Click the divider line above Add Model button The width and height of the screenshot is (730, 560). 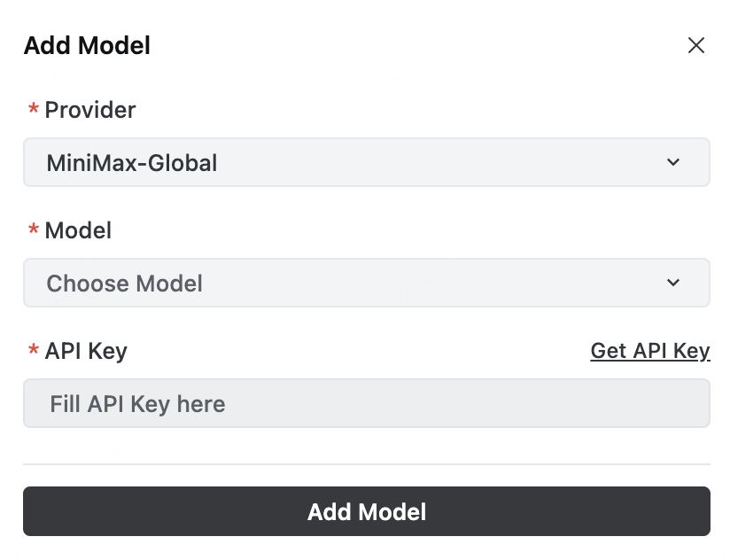tap(366, 463)
